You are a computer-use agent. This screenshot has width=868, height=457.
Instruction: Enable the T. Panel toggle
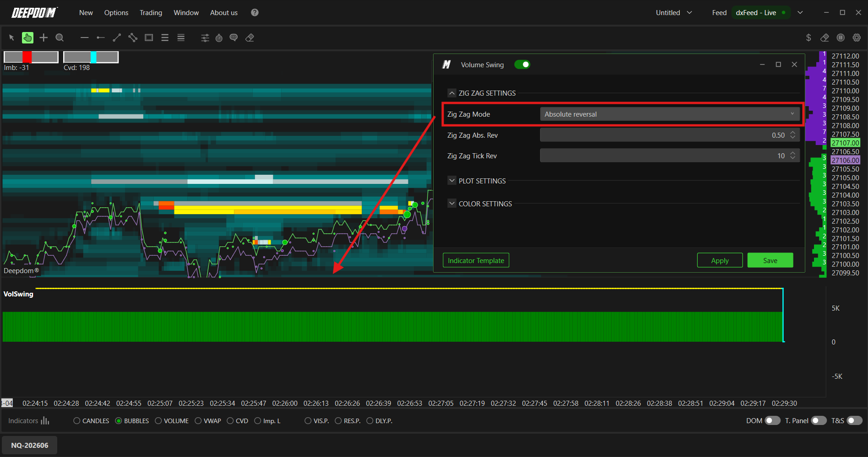click(819, 421)
